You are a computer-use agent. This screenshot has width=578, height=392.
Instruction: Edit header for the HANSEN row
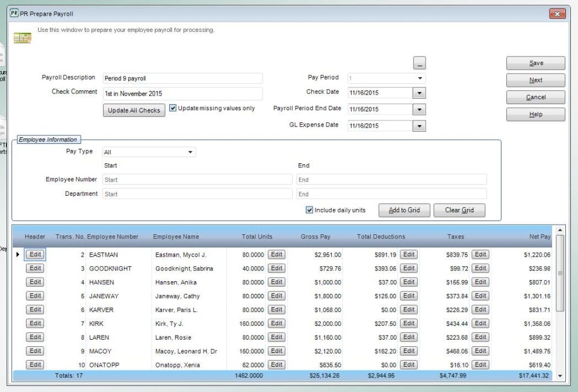35,282
